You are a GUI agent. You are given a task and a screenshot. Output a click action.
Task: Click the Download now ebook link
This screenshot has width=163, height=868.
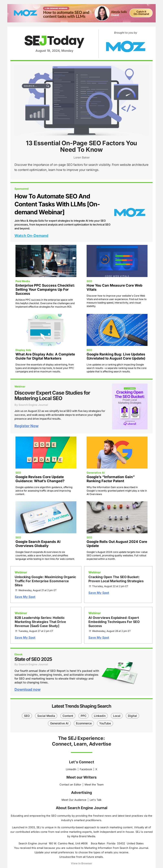click(x=27, y=689)
